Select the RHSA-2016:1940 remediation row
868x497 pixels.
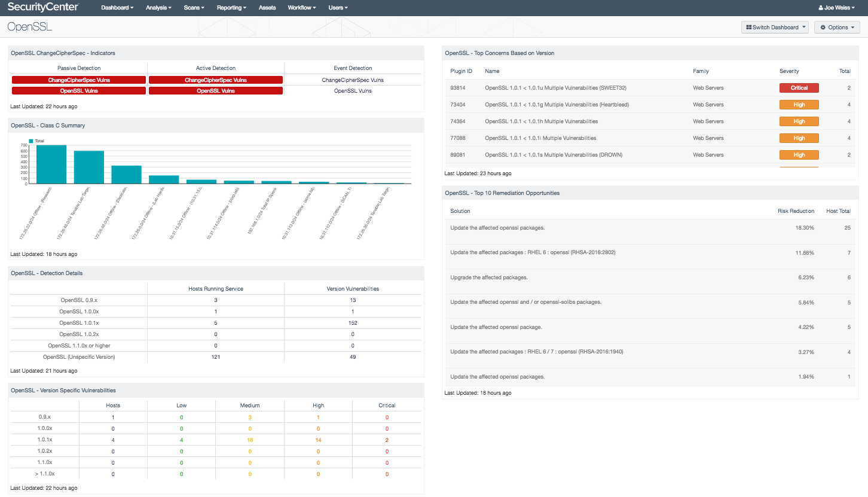pos(650,352)
